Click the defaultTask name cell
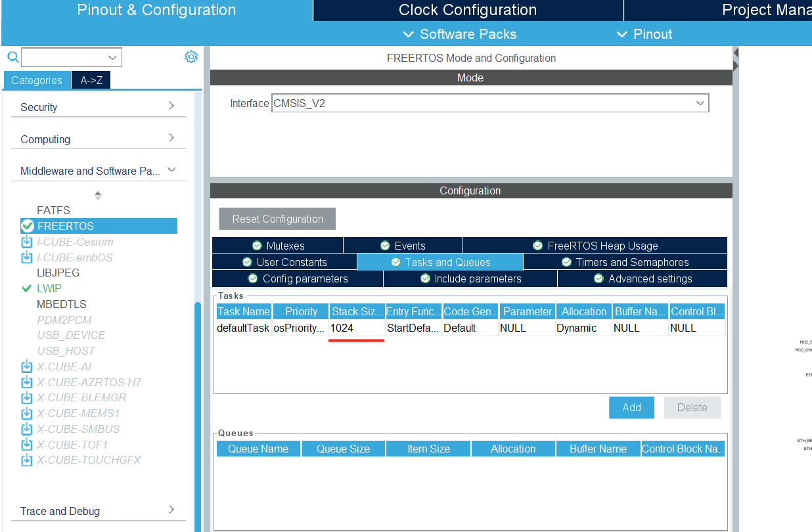Screen dimensions: 812x532 243,328
